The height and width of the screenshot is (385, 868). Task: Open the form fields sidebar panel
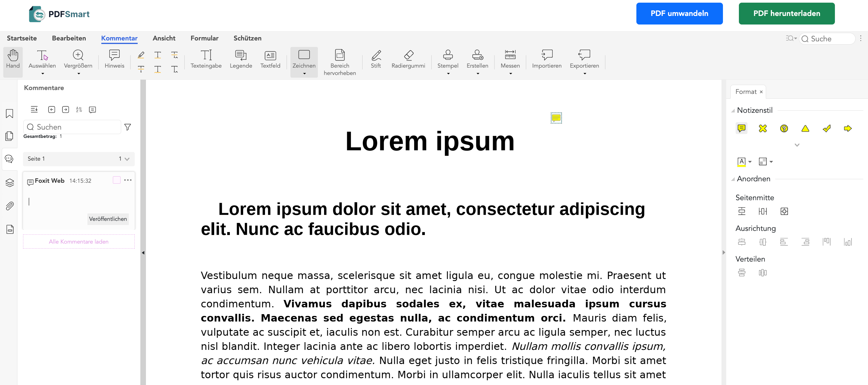tap(9, 229)
